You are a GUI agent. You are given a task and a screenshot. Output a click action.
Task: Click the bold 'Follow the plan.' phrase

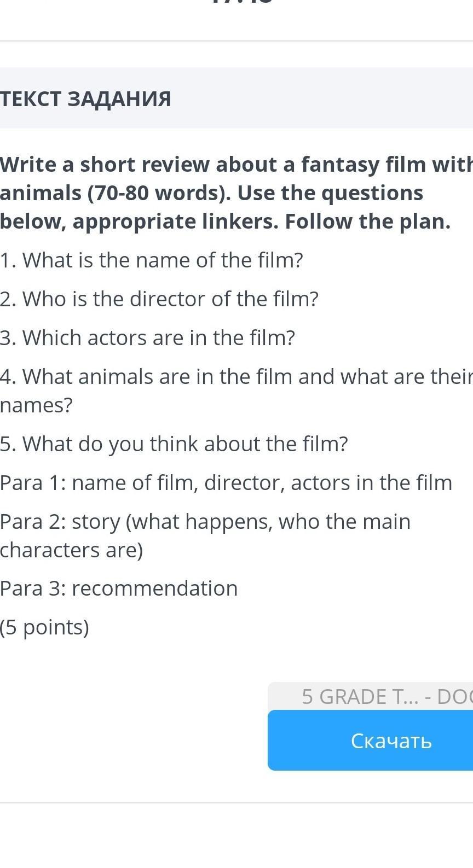tap(367, 222)
